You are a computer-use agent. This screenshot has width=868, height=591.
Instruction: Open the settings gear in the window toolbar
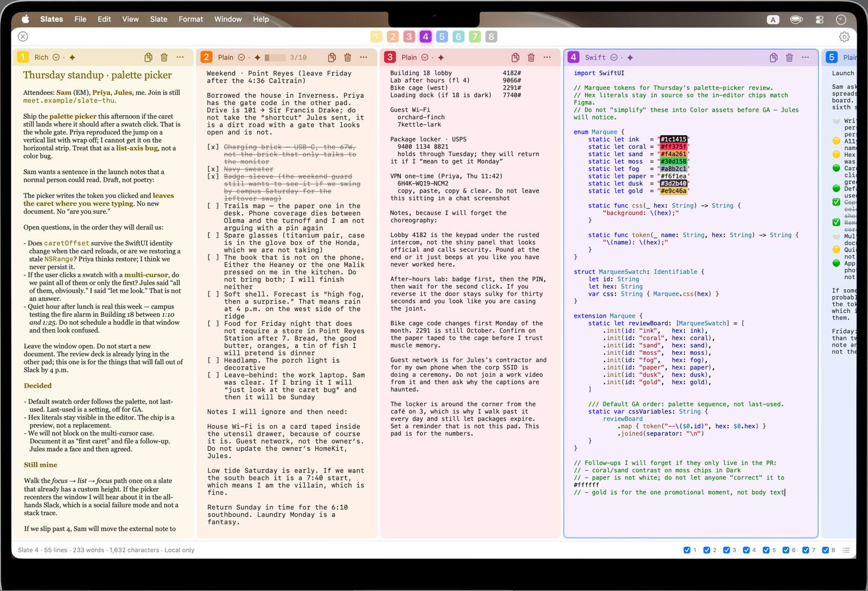tap(844, 36)
